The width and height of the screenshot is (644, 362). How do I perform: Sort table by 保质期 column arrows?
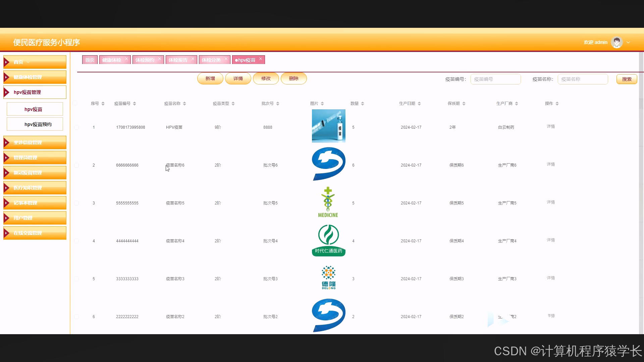464,104
